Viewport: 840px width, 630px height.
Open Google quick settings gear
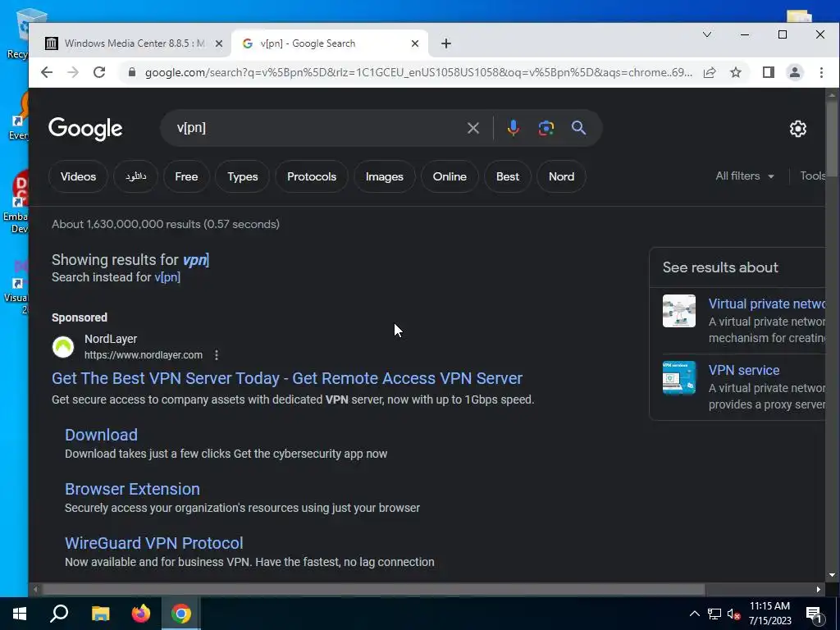pyautogui.click(x=797, y=129)
